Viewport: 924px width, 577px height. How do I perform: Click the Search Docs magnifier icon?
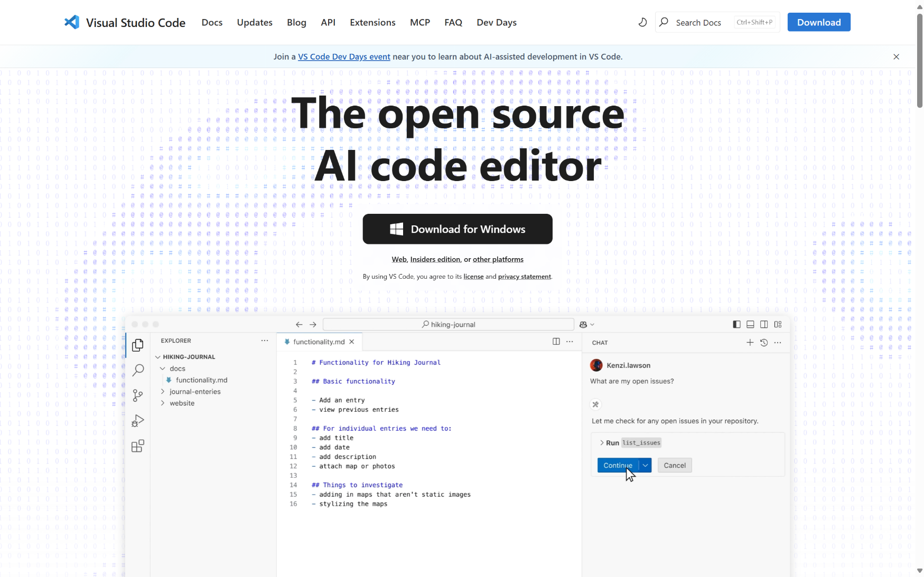coord(664,22)
